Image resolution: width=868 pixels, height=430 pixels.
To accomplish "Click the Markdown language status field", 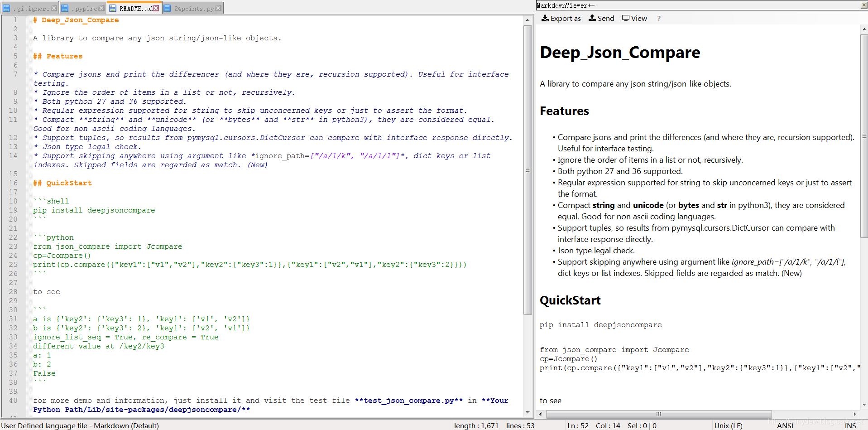I will [81, 425].
